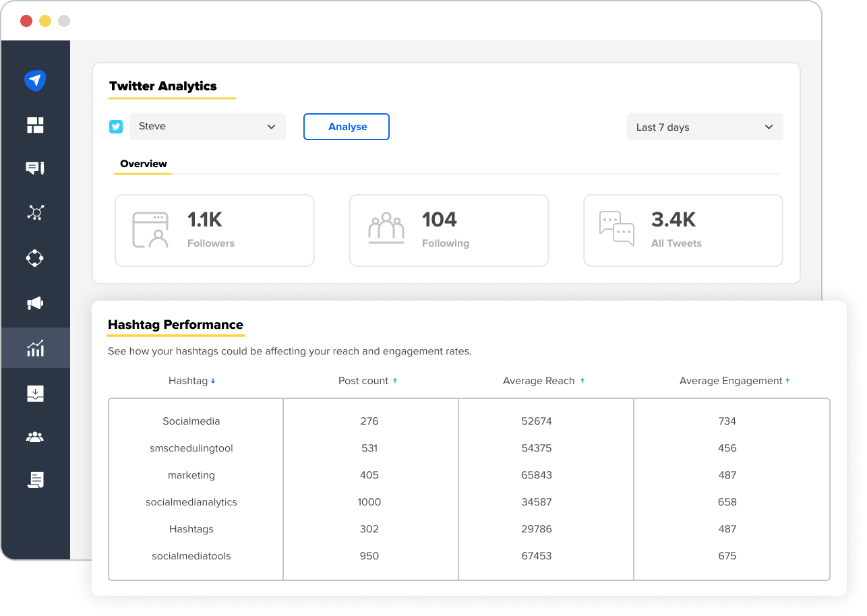This screenshot has height=616, width=867.
Task: Switch to the Overview tab
Action: click(144, 164)
